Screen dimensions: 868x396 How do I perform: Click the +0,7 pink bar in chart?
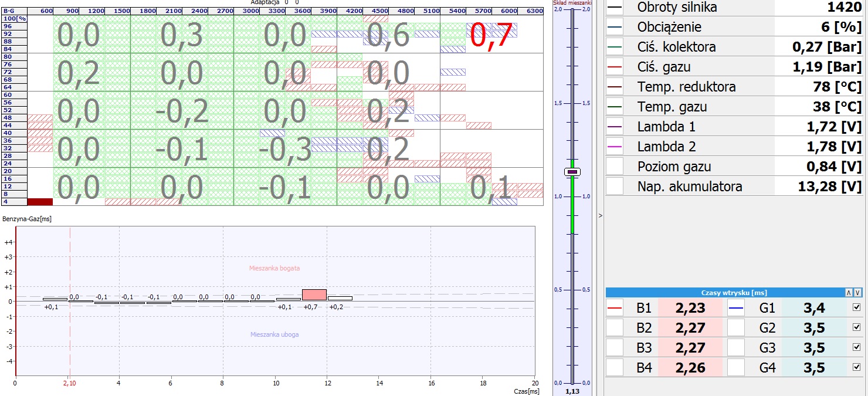314,295
